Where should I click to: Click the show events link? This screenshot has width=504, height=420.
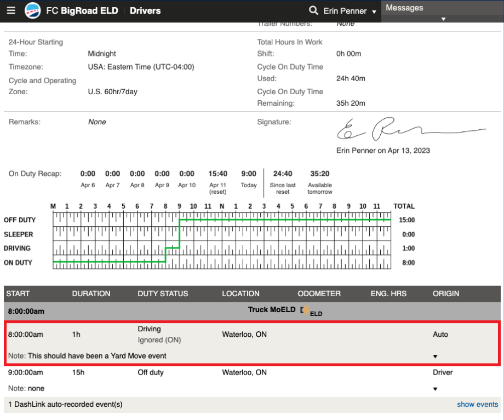(477, 404)
